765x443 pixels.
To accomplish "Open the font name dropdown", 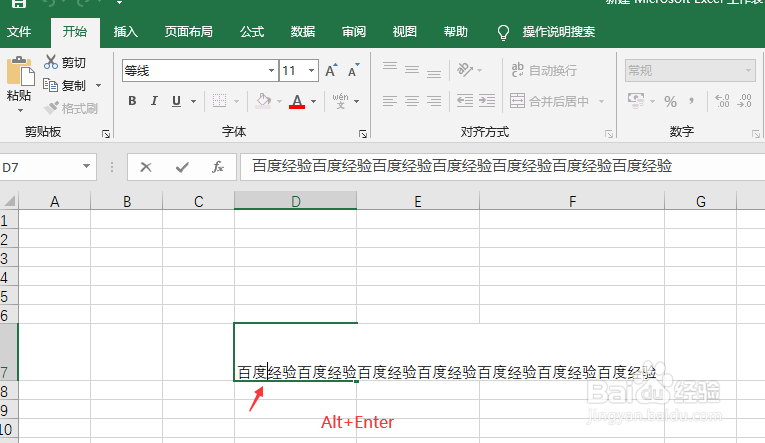I will pyautogui.click(x=271, y=71).
